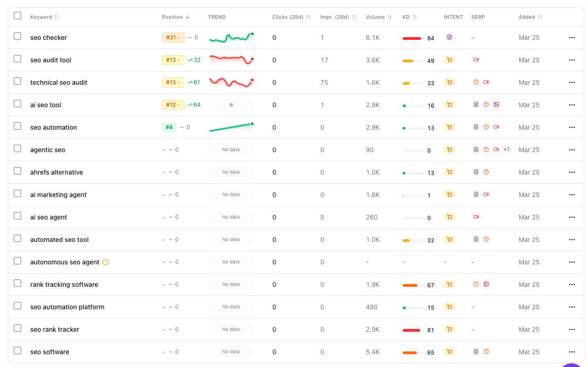Click the video SERP icon beside "ai seo agent"
This screenshot has width=588, height=367.
pyautogui.click(x=476, y=217)
